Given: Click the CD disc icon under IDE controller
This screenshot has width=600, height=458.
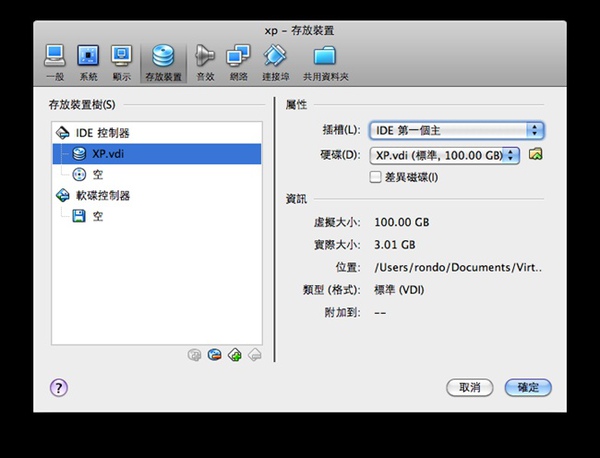Looking at the screenshot, I should click(x=79, y=174).
